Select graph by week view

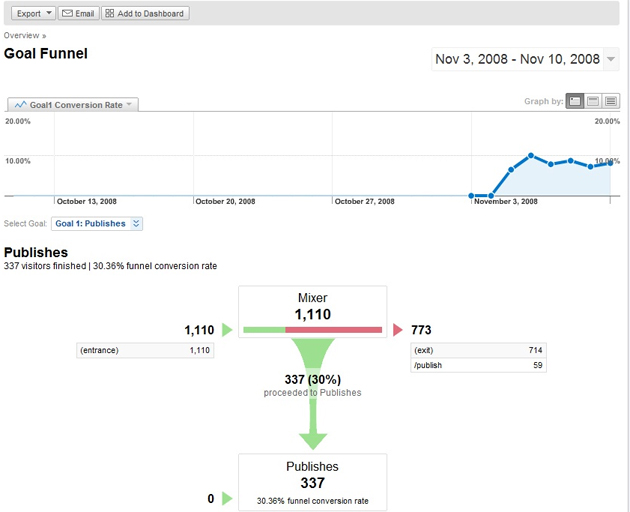pos(593,101)
